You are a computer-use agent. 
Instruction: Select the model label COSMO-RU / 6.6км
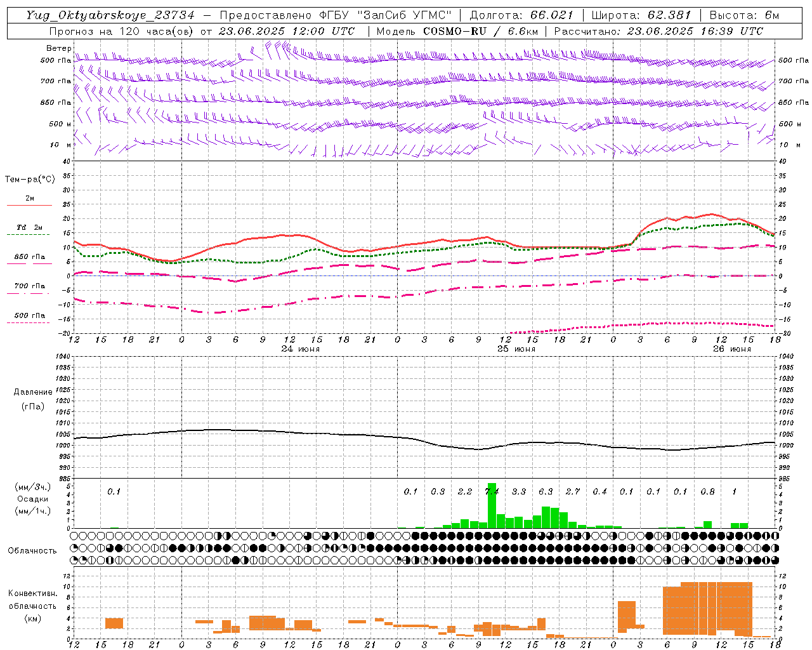[481, 31]
